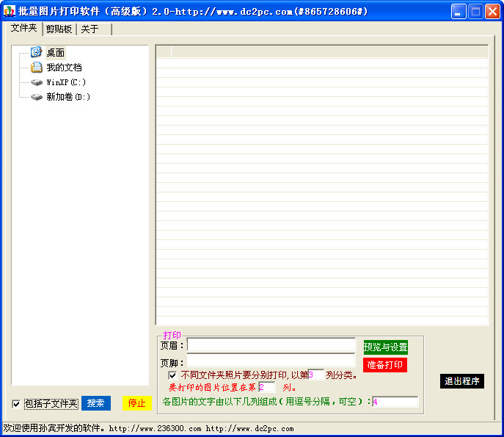The width and height of the screenshot is (504, 437).
Task: Switch to the 剪贴板 tab
Action: tap(59, 29)
